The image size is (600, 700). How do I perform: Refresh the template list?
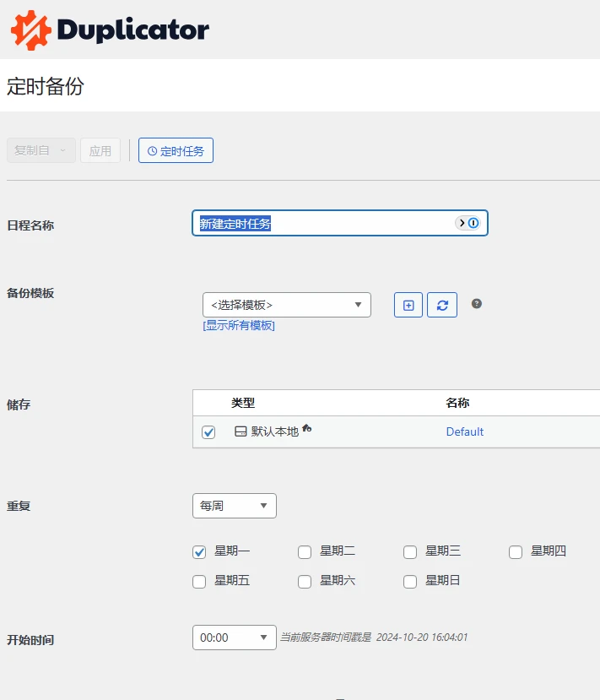[x=442, y=305]
